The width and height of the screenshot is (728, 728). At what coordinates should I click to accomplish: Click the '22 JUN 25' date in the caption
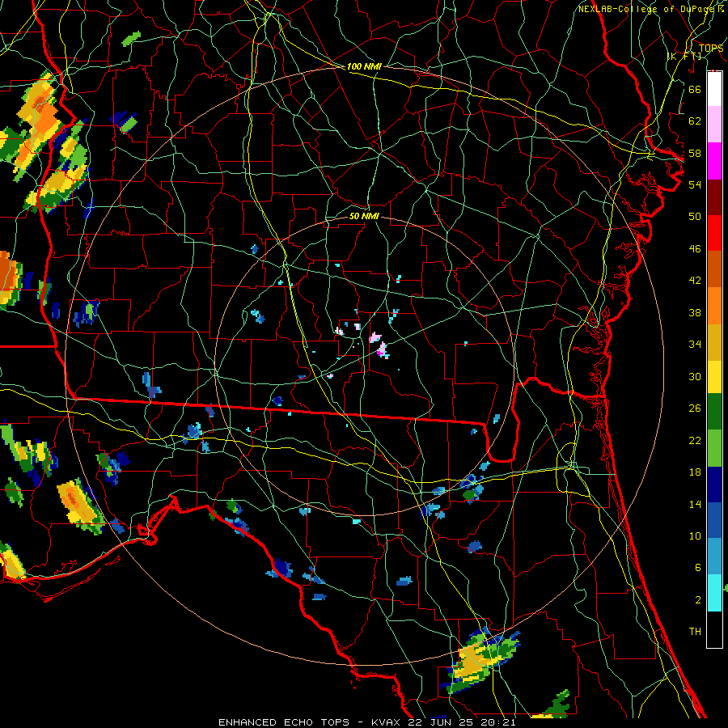click(x=441, y=722)
